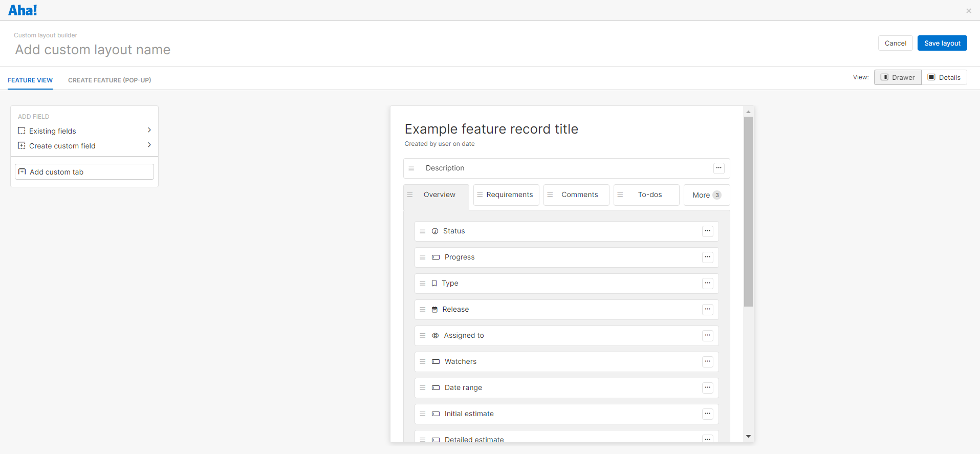The height and width of the screenshot is (454, 980).
Task: Open the Status field options menu
Action: [707, 231]
